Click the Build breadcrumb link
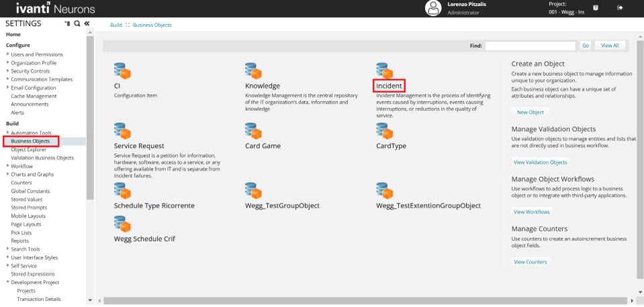The image size is (644, 307). [x=116, y=25]
